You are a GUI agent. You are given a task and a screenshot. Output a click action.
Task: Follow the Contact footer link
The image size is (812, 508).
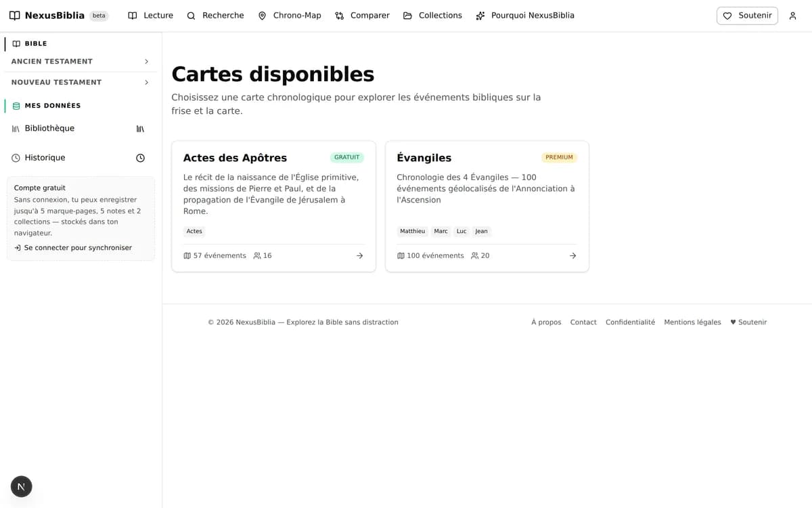583,322
